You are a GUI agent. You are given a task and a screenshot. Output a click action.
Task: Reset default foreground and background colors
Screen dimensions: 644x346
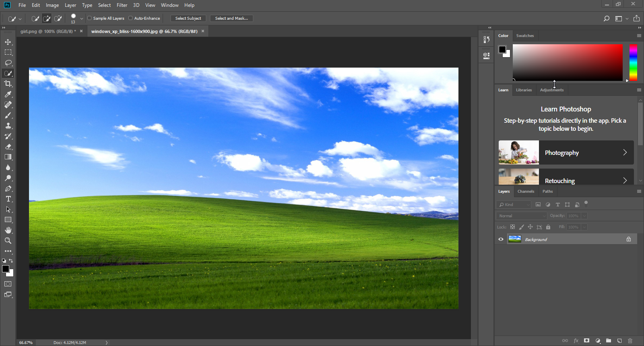point(4,261)
